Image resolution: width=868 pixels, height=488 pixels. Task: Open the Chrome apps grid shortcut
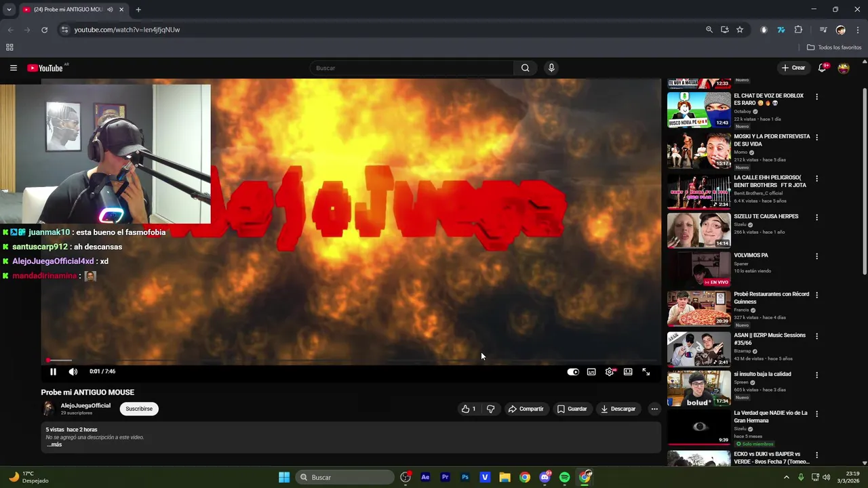pos(9,47)
